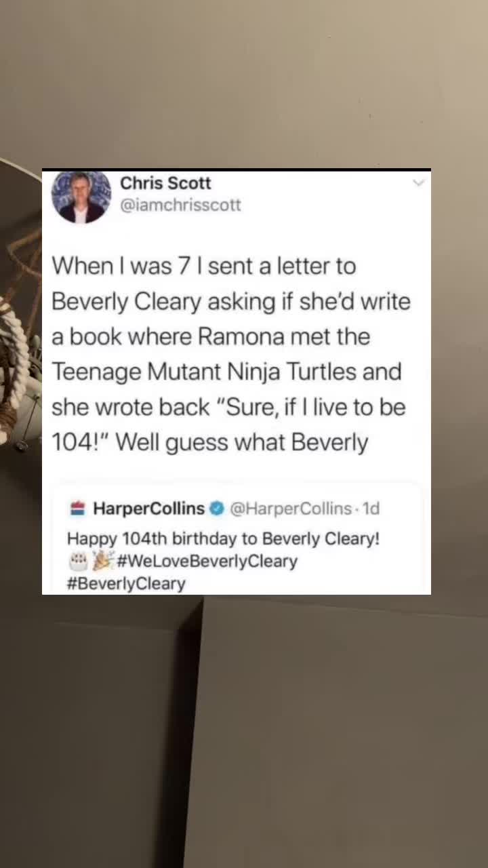The height and width of the screenshot is (868, 488).
Task: Expand the tweet options chevron
Action: tap(418, 182)
